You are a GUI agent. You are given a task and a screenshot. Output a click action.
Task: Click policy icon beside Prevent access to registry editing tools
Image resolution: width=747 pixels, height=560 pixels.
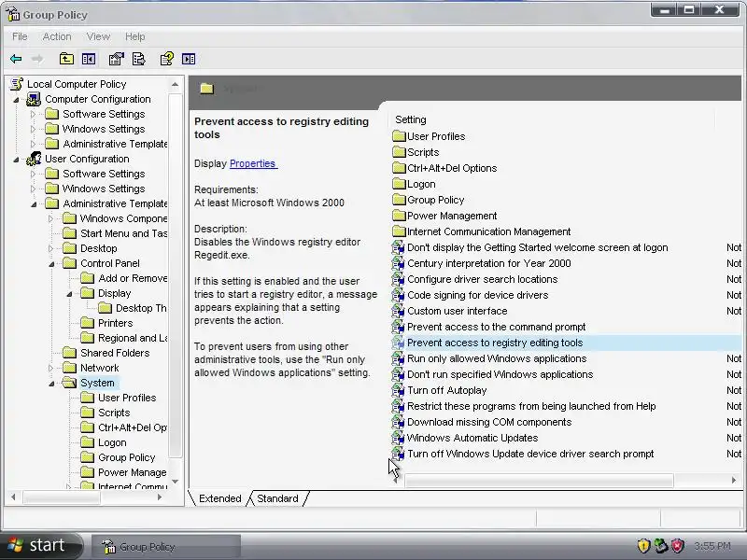pos(398,343)
